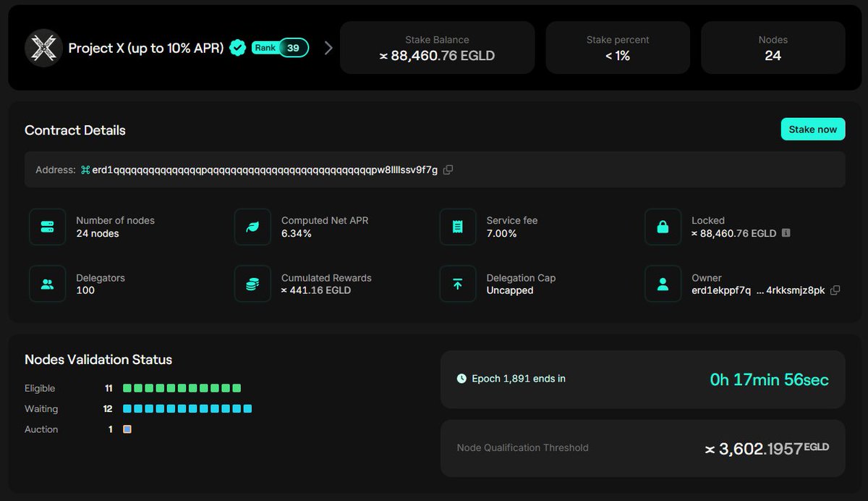Click the verified badge next to Project X
Viewport: 868px width, 501px height.
coord(237,49)
